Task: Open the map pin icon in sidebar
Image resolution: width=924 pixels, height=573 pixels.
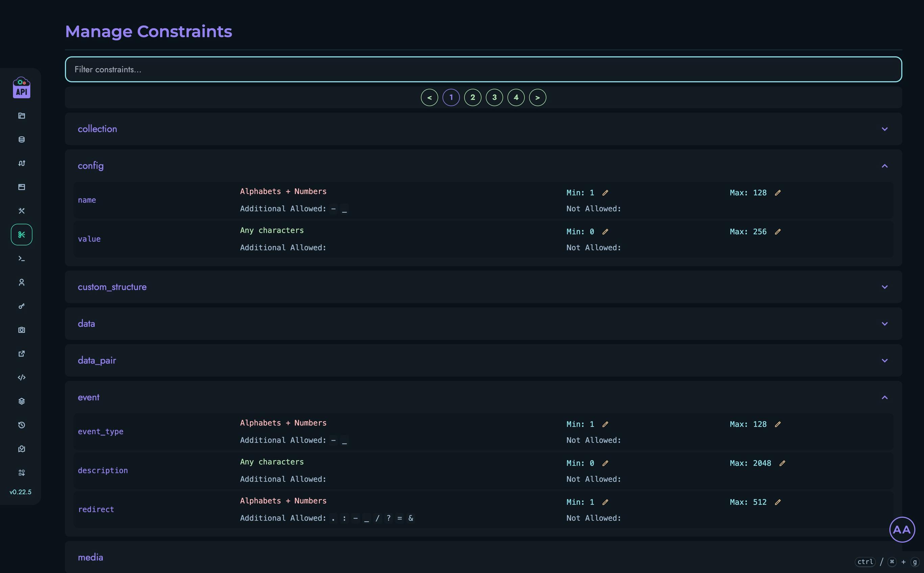Action: [x=22, y=449]
